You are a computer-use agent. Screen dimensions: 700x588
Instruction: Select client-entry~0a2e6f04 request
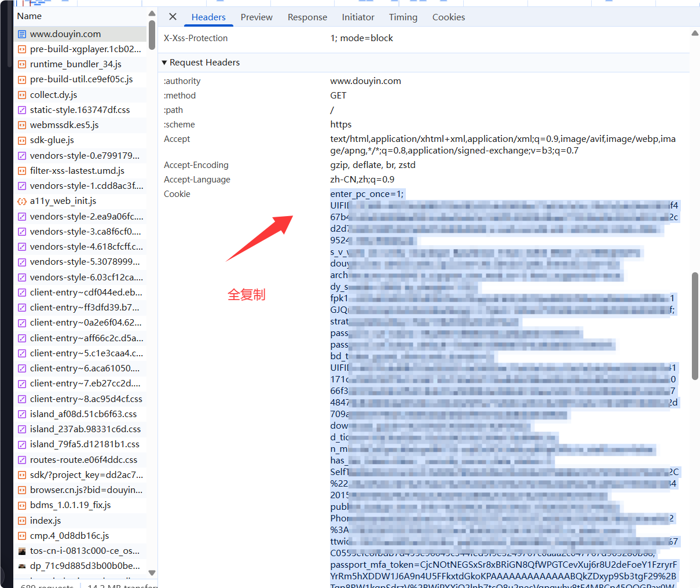pyautogui.click(x=80, y=323)
